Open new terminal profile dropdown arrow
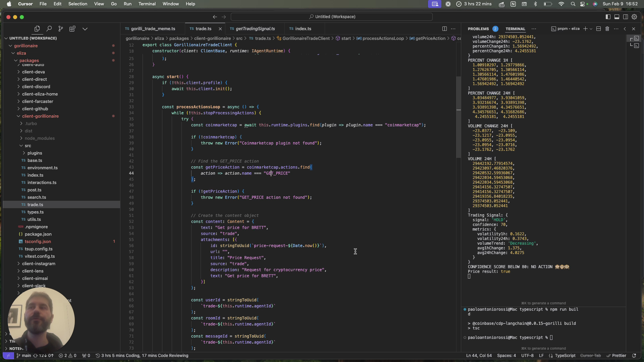The image size is (644, 362). pyautogui.click(x=591, y=29)
